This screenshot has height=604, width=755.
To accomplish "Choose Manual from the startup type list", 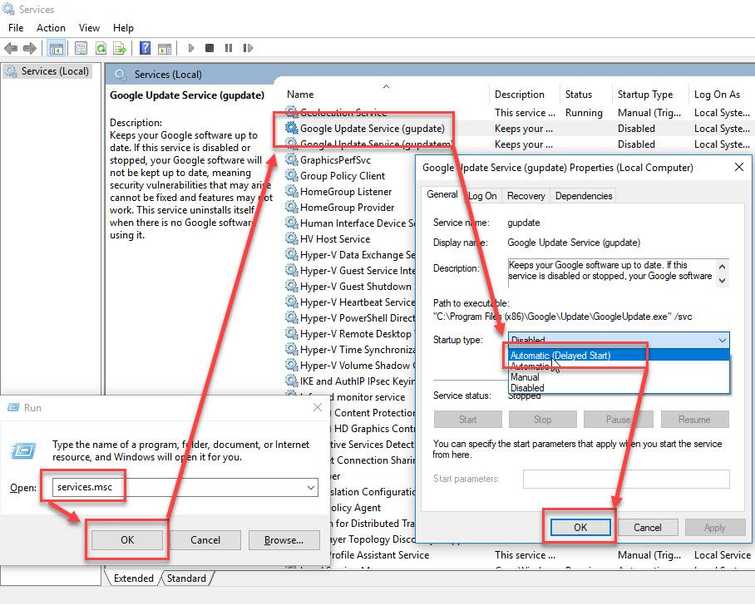I will click(x=619, y=377).
